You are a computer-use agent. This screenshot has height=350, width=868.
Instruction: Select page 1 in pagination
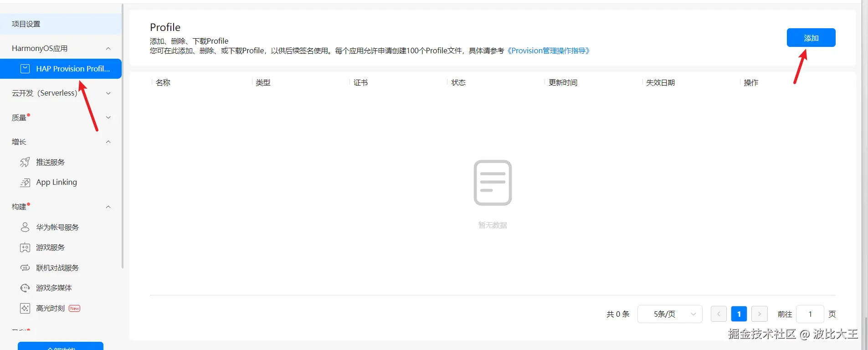(x=739, y=314)
